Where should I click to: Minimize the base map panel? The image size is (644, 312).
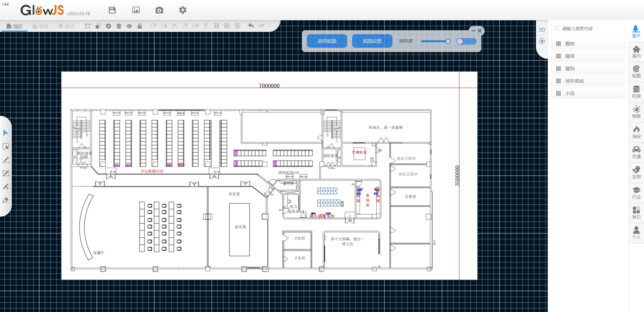pos(473,31)
